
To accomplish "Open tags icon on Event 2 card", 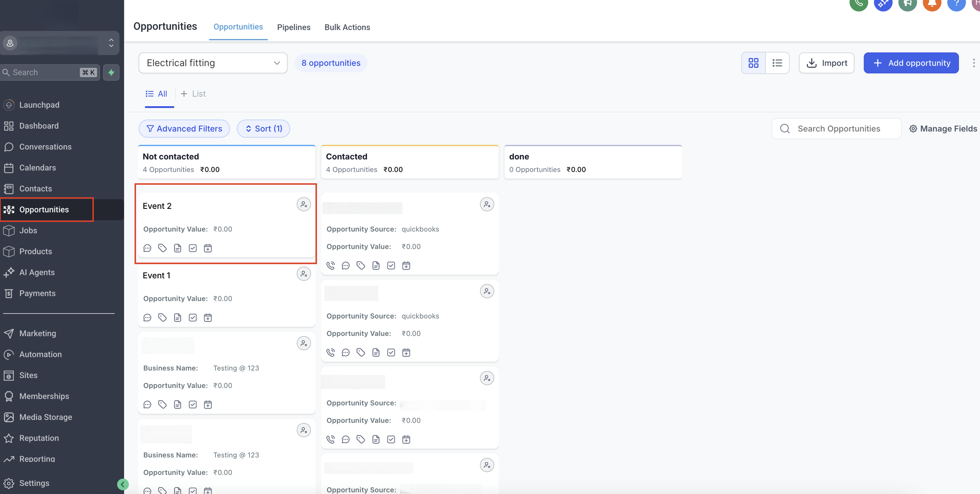I will [163, 248].
